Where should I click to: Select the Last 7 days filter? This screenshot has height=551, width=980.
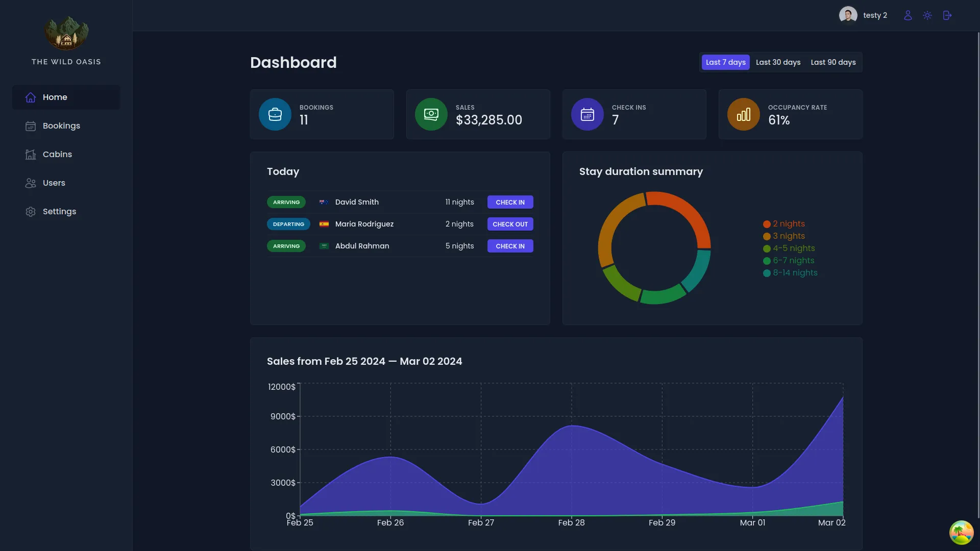[725, 62]
